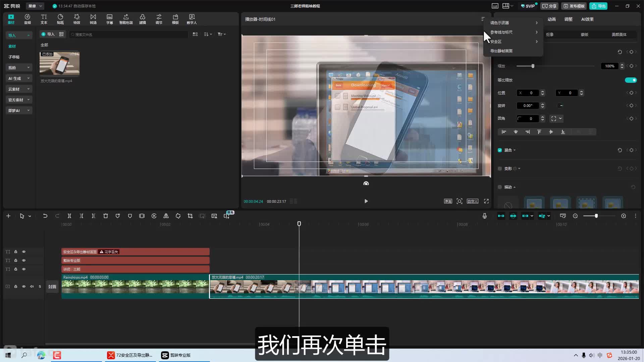Image resolution: width=644 pixels, height=362 pixels.
Task: Open the 滤镜 filters panel
Action: pos(143,19)
